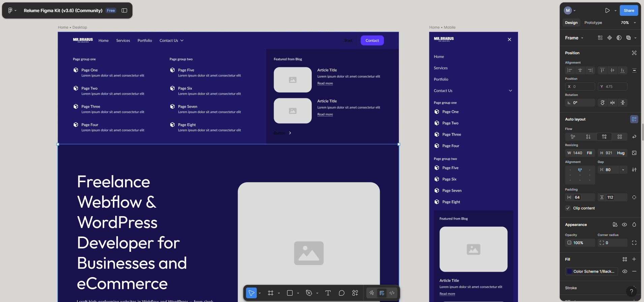Expand Contact Us in mobile menu
The image size is (644, 302).
coord(510,91)
